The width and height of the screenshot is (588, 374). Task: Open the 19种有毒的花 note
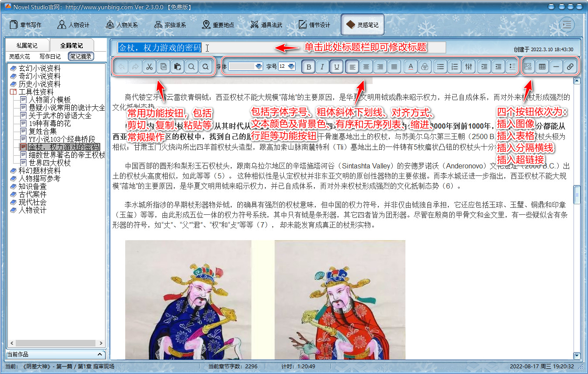(x=49, y=123)
